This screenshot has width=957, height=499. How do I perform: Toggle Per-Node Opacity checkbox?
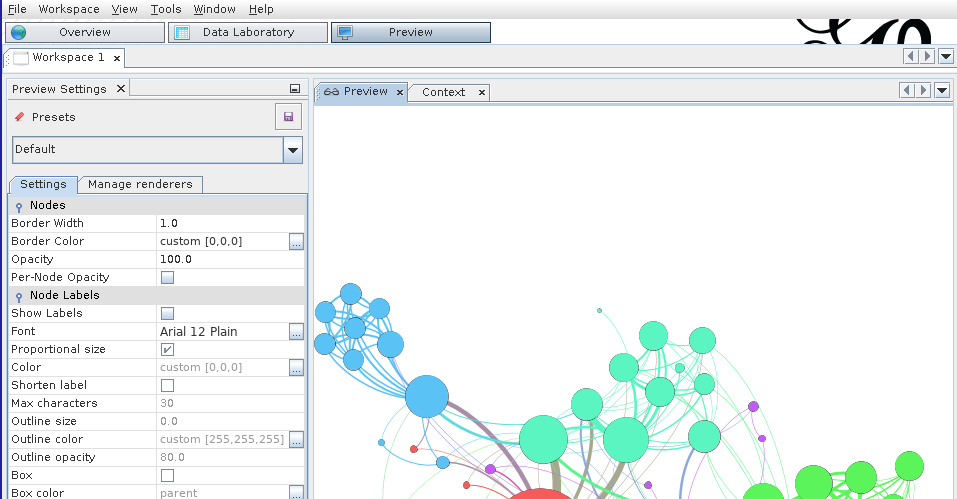(167, 278)
